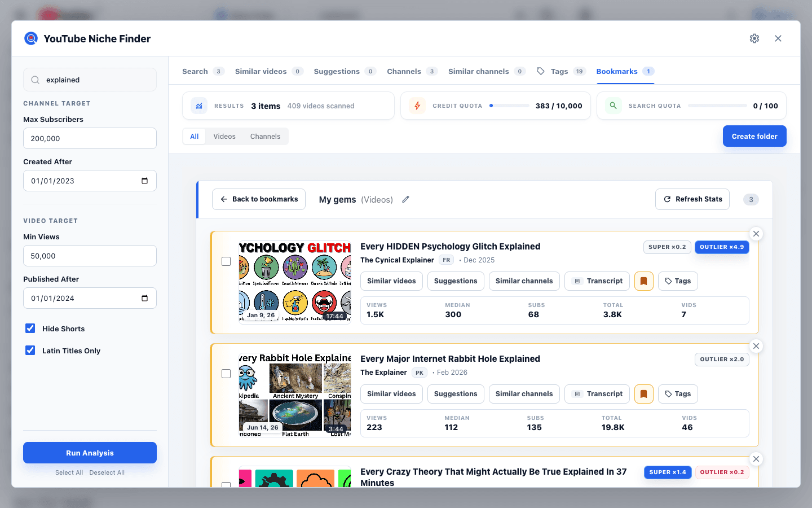
Task: Open suggestions for Psychology Glitch video
Action: pyautogui.click(x=456, y=281)
